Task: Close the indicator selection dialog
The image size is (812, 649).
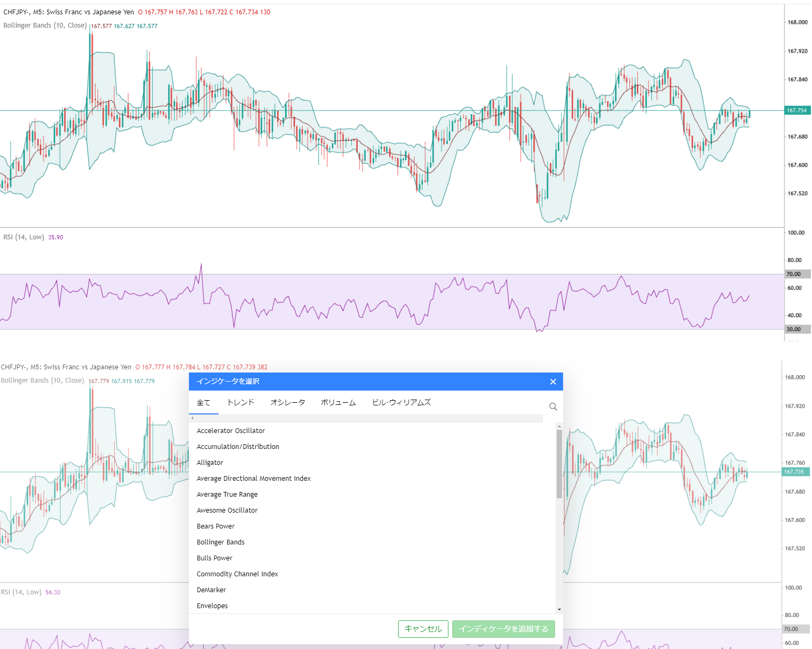Action: tap(553, 382)
